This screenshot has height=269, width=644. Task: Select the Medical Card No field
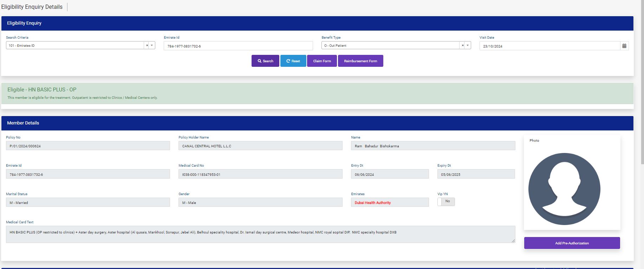[260, 174]
